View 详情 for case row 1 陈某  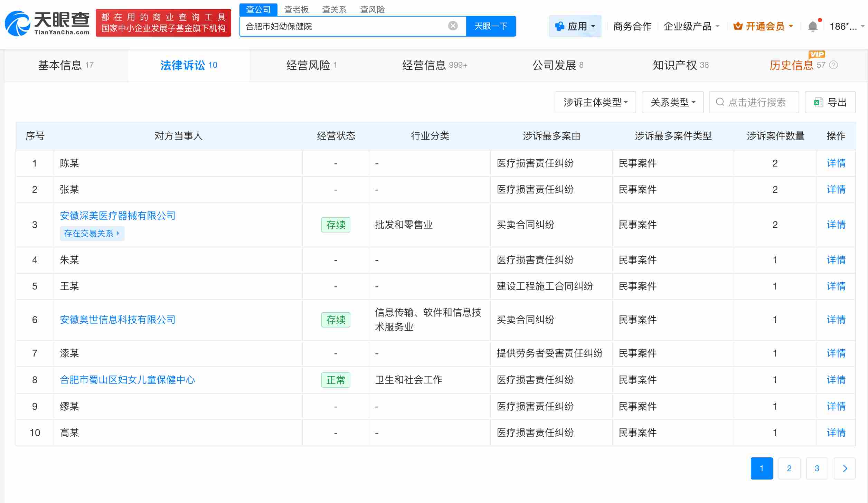coord(836,163)
